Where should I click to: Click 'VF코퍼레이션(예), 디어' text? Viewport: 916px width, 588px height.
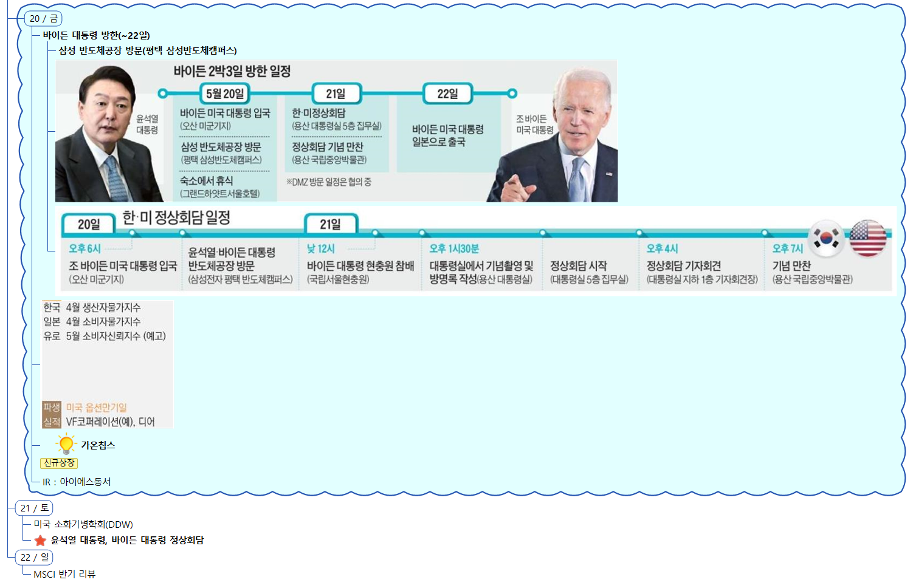pyautogui.click(x=110, y=422)
